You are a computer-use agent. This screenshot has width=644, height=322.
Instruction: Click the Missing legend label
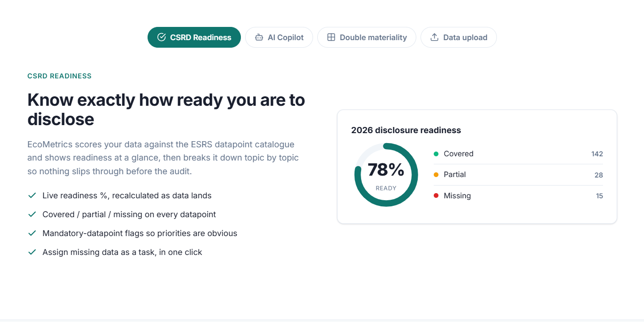(x=457, y=196)
